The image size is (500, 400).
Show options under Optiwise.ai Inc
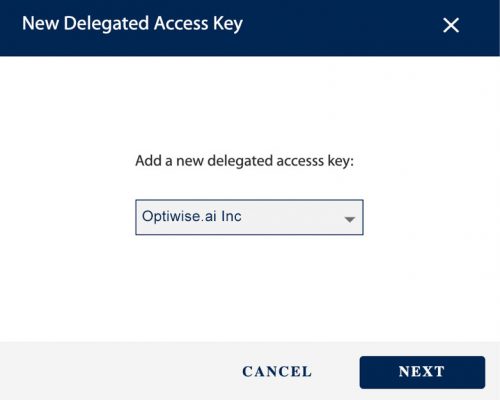pos(249,217)
